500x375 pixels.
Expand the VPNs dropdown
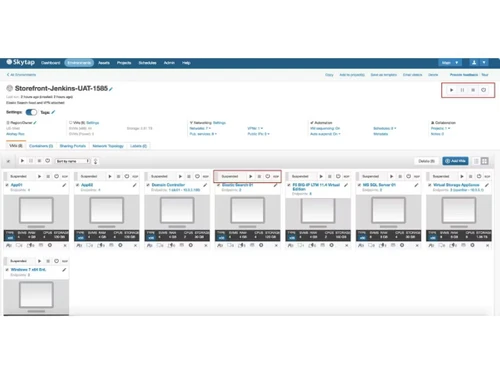pyautogui.click(x=255, y=128)
